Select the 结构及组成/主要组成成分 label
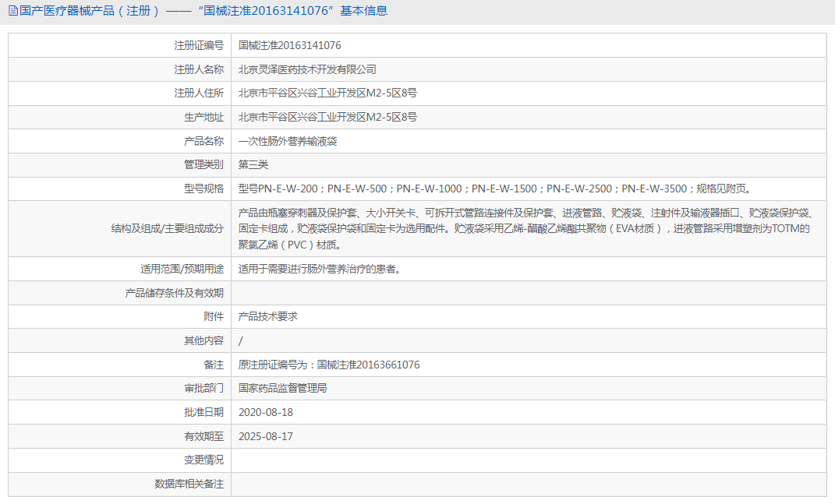Viewport: 835px width, 504px height. (x=167, y=228)
